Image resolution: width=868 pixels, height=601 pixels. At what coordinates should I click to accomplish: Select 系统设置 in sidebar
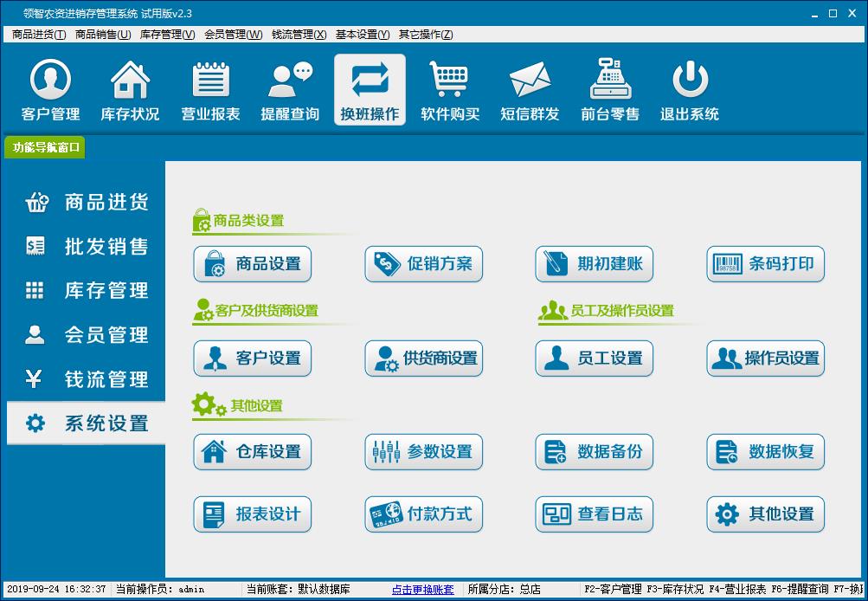(x=87, y=423)
